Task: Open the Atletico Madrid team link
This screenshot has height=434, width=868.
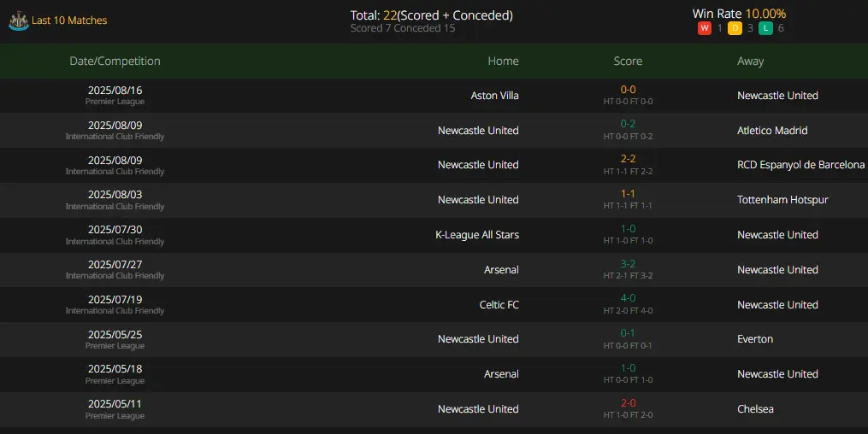Action: coord(772,131)
